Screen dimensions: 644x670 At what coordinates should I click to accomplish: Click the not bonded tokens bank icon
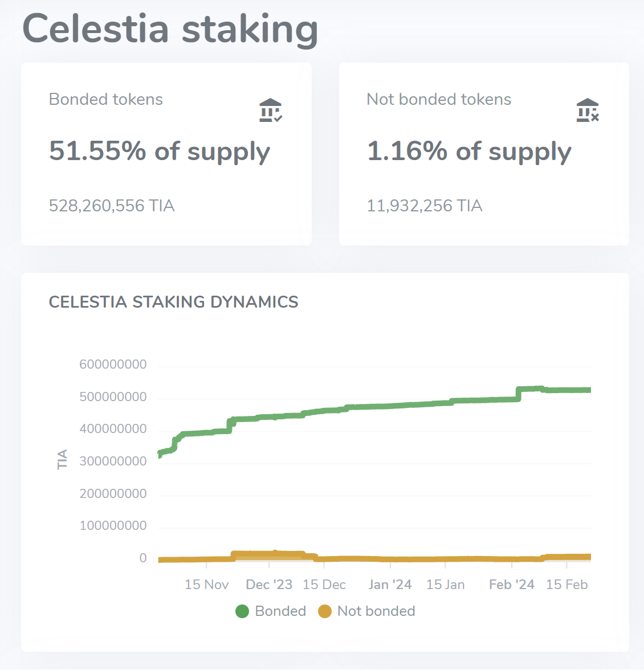tap(588, 110)
